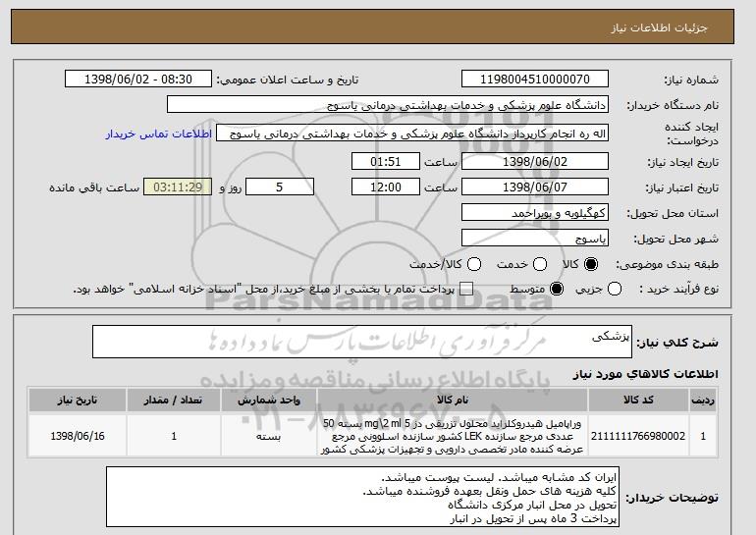Click the buyer notes text area
The image size is (756, 535).
pos(362,497)
